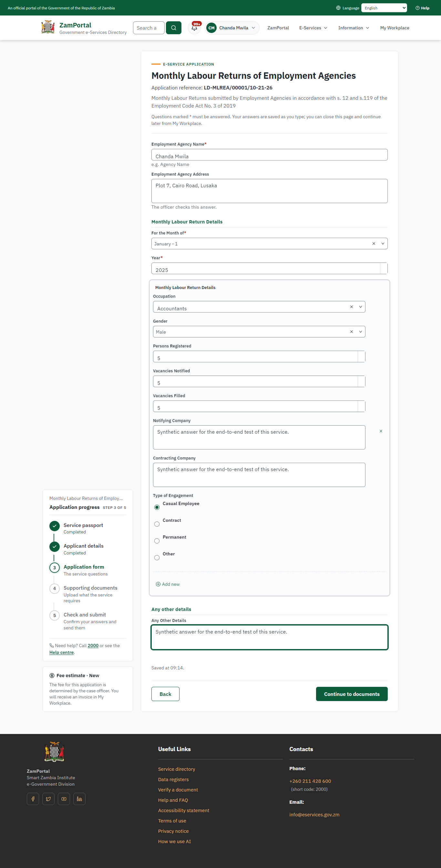Go to ZamPortal nav item

(x=278, y=28)
